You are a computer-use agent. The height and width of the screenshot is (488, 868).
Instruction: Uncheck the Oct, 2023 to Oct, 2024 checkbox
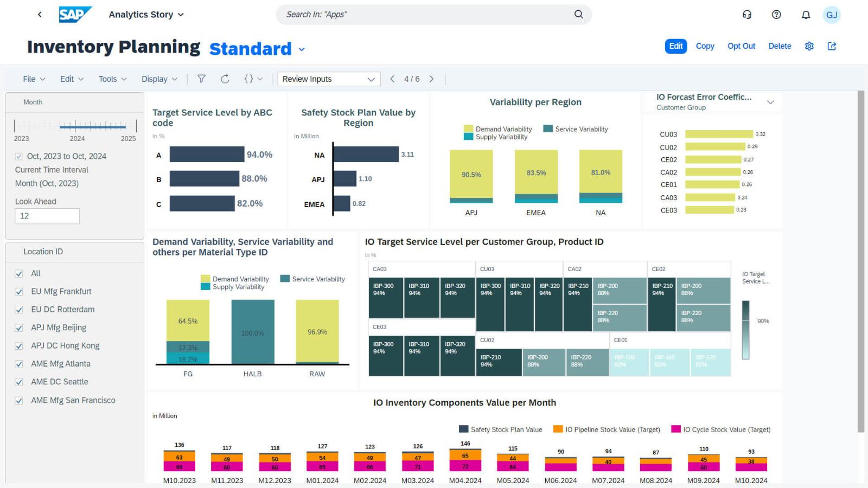(18, 156)
